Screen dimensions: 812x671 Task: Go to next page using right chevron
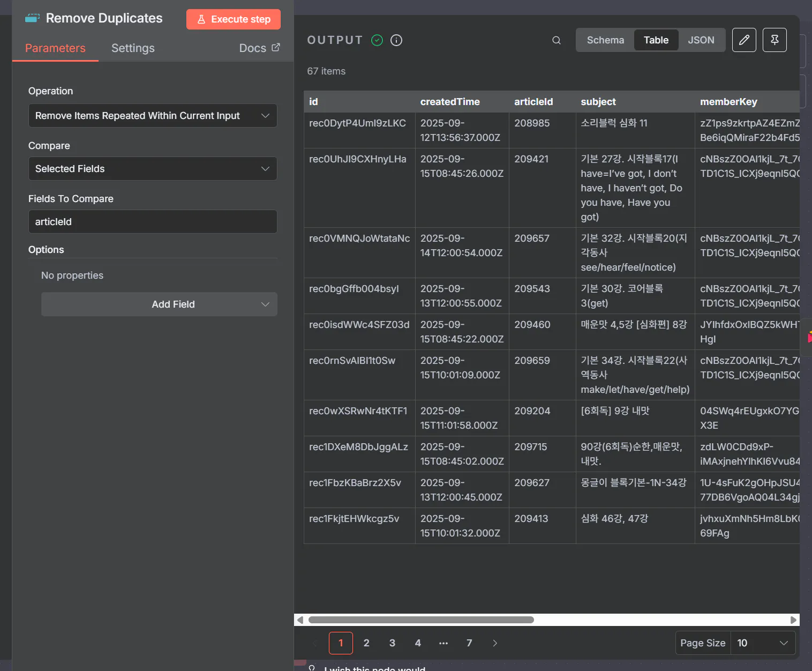point(495,643)
